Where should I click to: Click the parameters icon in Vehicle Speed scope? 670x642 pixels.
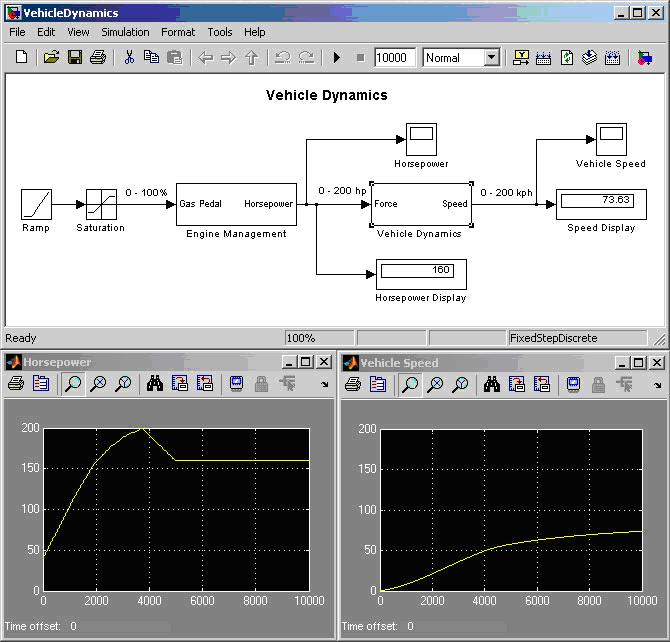377,383
